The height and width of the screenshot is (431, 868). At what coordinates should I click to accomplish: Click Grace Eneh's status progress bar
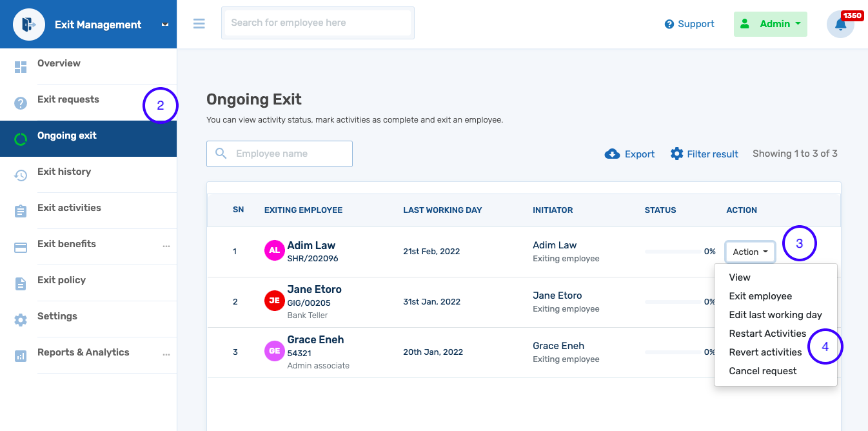673,352
